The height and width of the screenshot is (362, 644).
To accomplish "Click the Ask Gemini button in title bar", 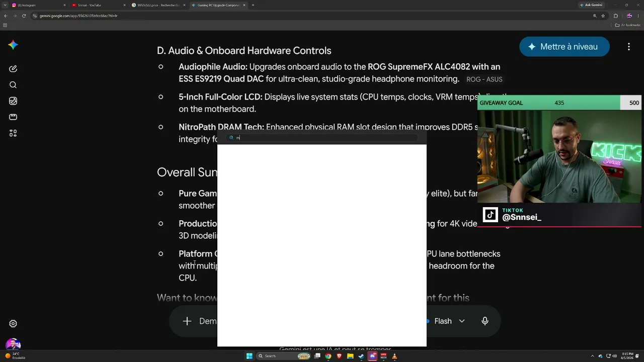I will pyautogui.click(x=591, y=5).
